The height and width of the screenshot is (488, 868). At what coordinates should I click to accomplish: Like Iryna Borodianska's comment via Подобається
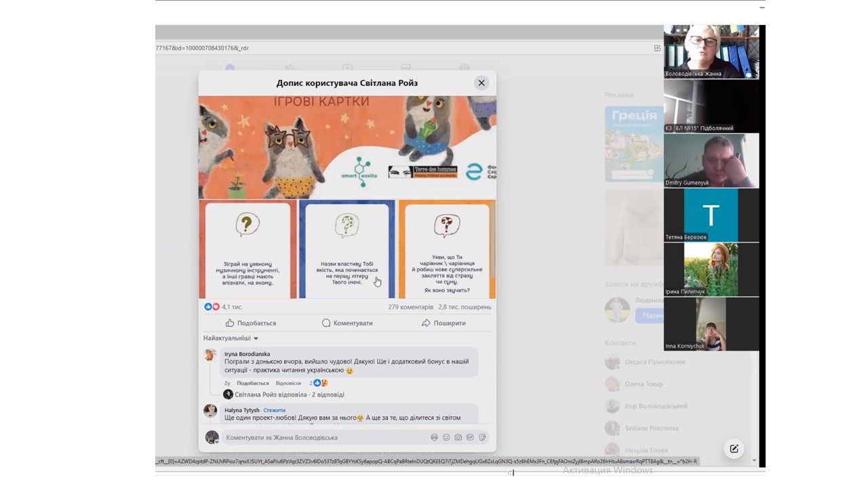coord(252,383)
